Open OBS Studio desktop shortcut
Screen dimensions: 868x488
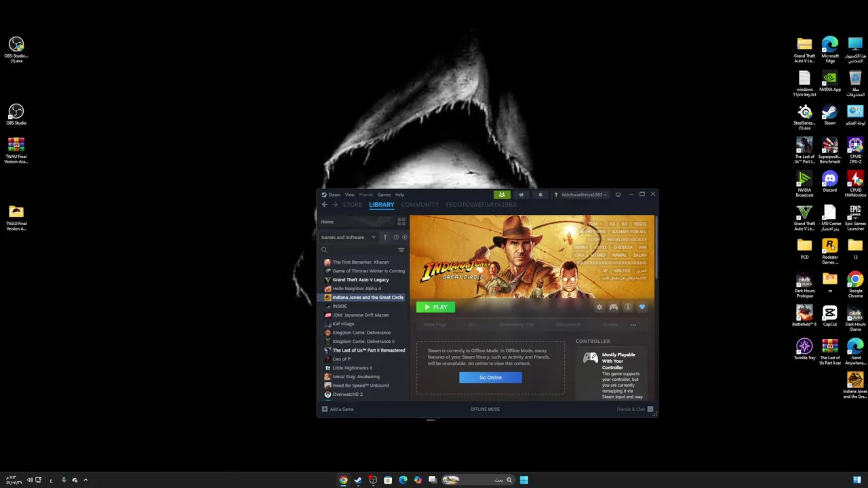tap(16, 114)
